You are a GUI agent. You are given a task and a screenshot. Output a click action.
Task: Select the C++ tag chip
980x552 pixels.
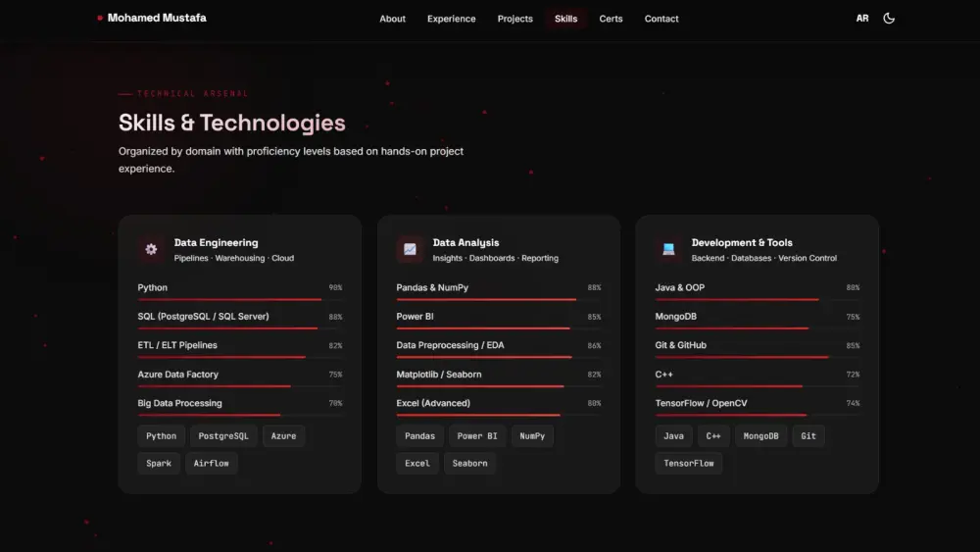click(713, 435)
